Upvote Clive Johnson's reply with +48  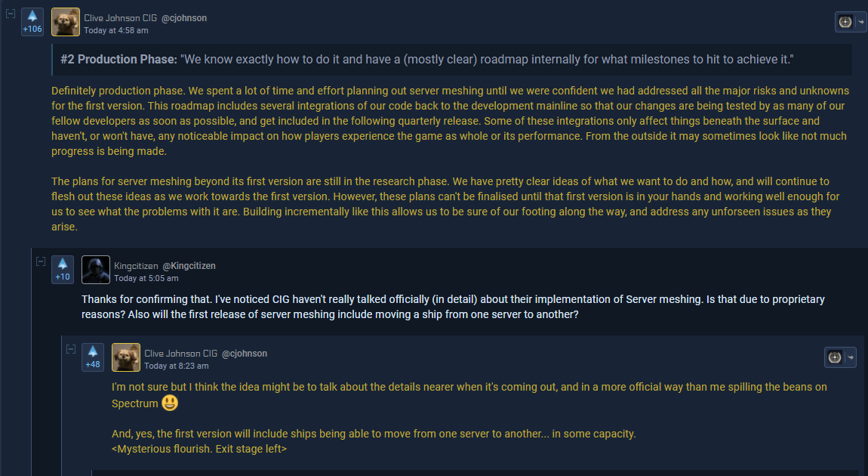[93, 351]
